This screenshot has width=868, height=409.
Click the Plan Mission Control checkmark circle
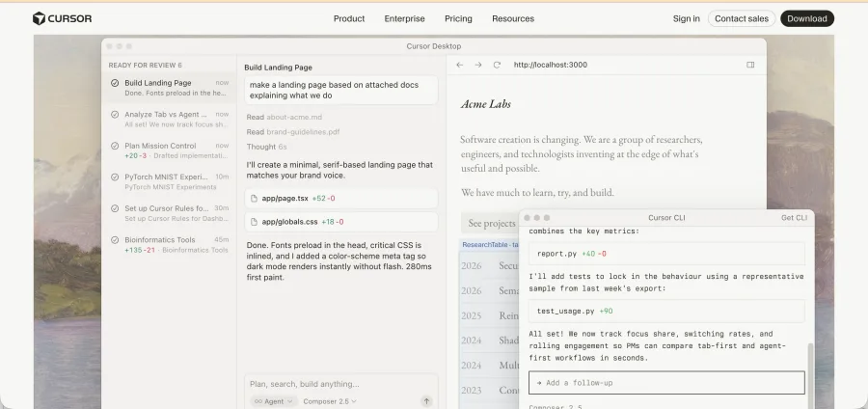click(x=115, y=146)
